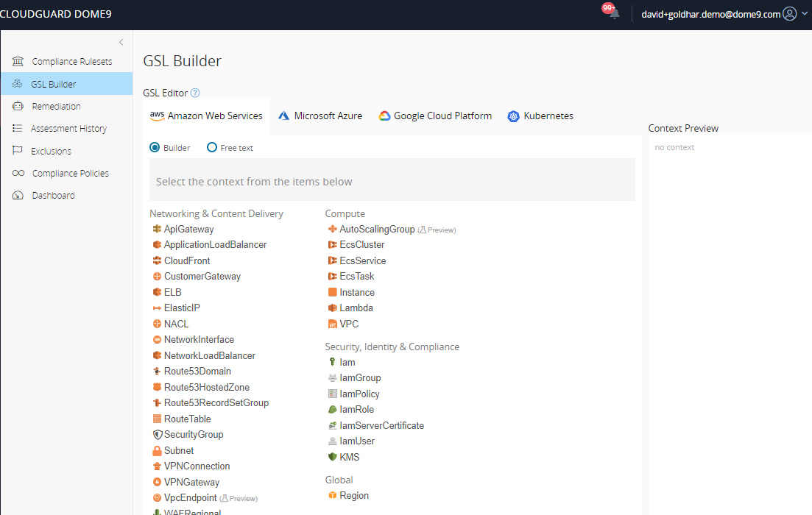The height and width of the screenshot is (515, 812).
Task: Select the ELB icon
Action: (157, 292)
